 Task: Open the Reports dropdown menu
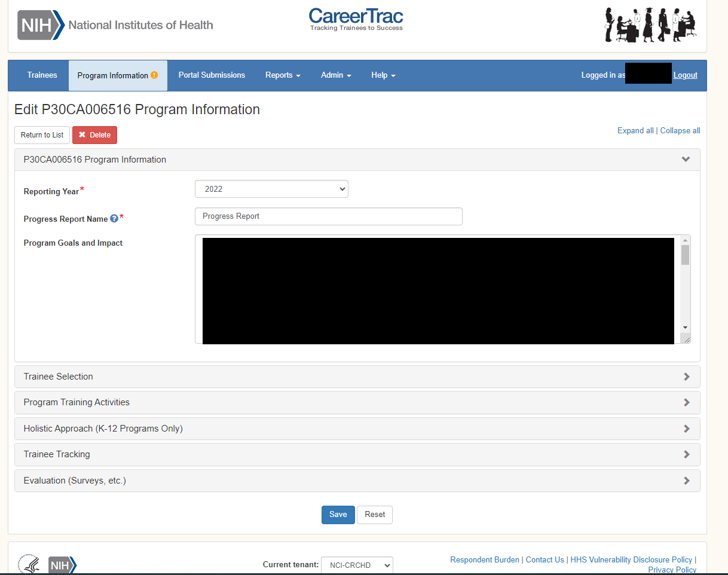283,75
